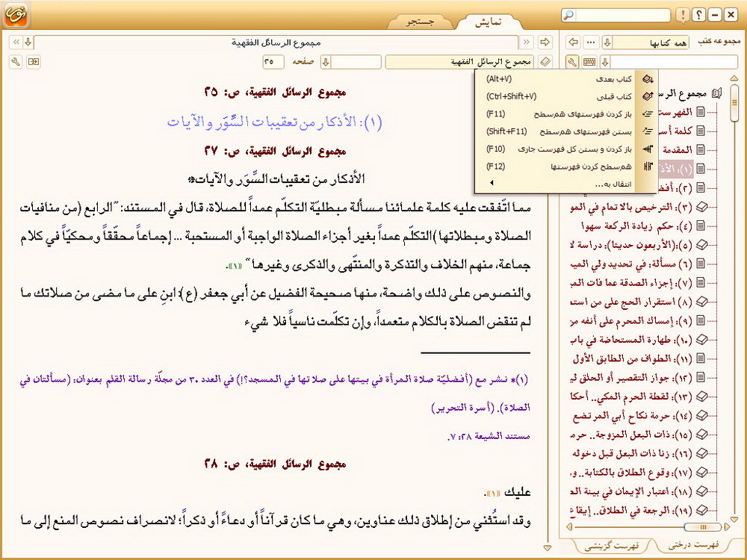
Task: Click the blue heading (١): الأذكار من تعقيبات
Action: tap(274, 122)
